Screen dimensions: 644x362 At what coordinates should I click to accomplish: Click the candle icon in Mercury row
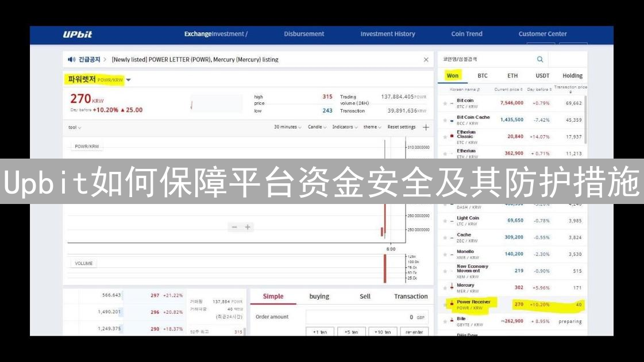[x=452, y=287]
